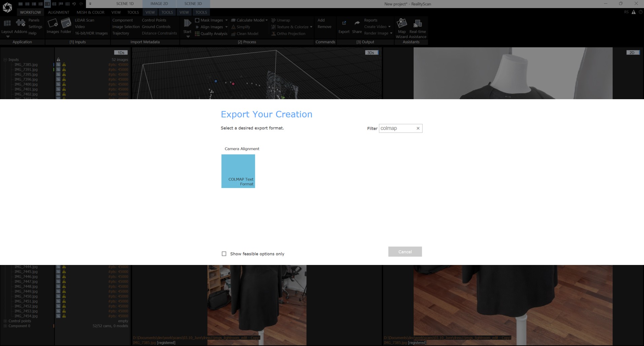Clear the colmap filter text
644x346 pixels.
[418, 128]
